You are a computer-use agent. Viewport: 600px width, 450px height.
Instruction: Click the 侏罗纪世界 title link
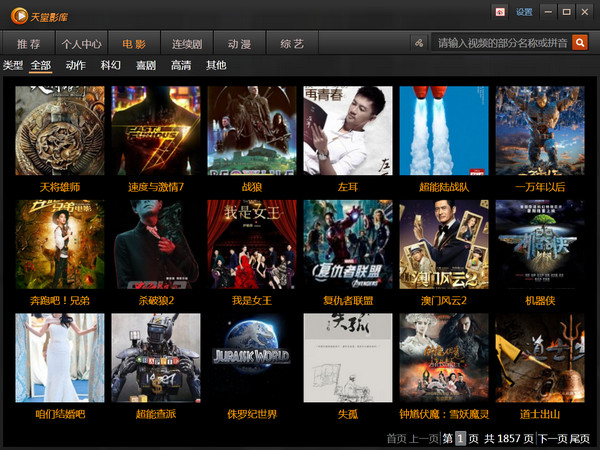coord(252,414)
